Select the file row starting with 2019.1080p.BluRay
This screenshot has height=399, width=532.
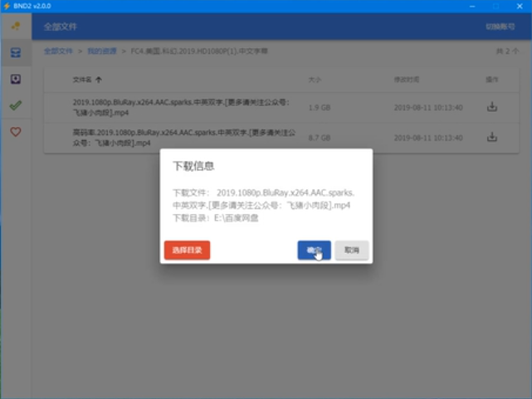point(281,108)
